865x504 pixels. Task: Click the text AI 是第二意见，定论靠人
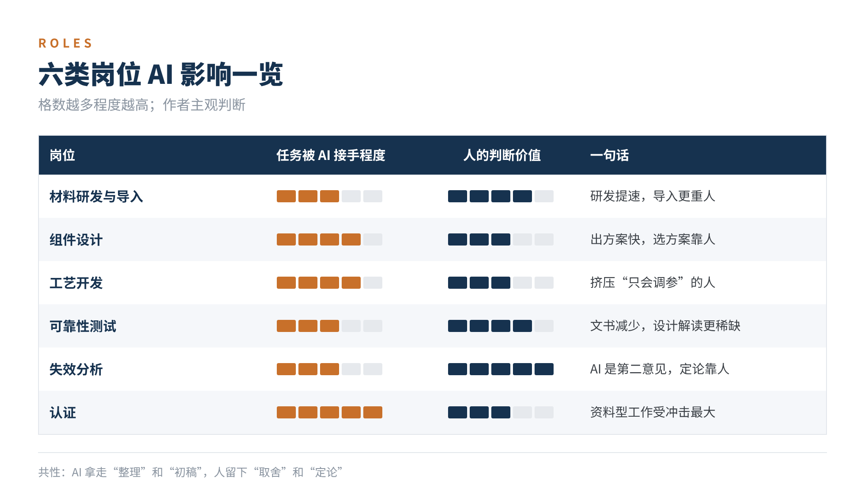click(660, 369)
